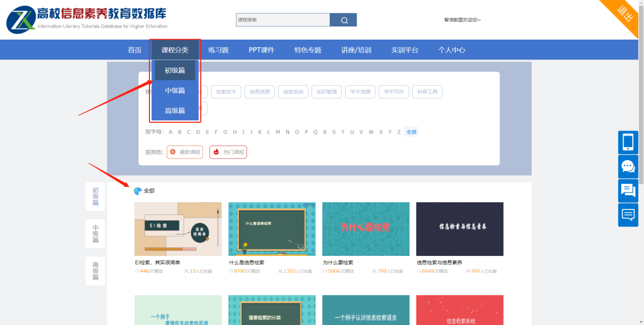Filter by 最新课程 tag
The height and width of the screenshot is (325, 644).
point(185,152)
